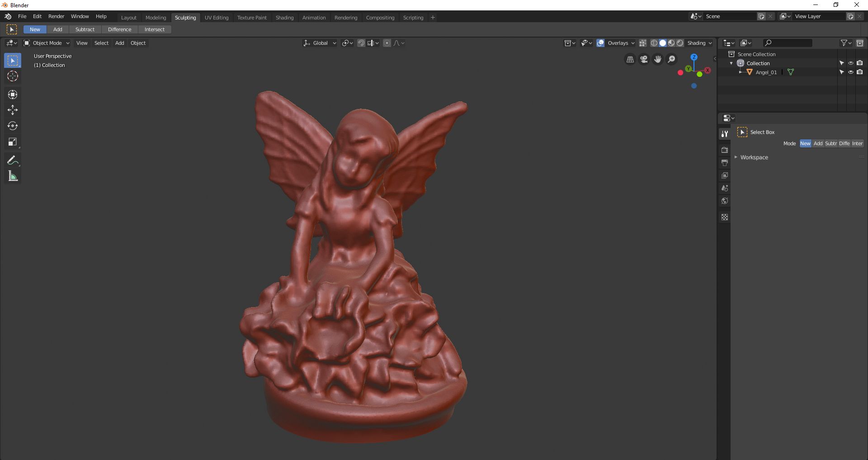Add a new workspace with plus button
Viewport: 868px width, 460px height.
click(433, 18)
